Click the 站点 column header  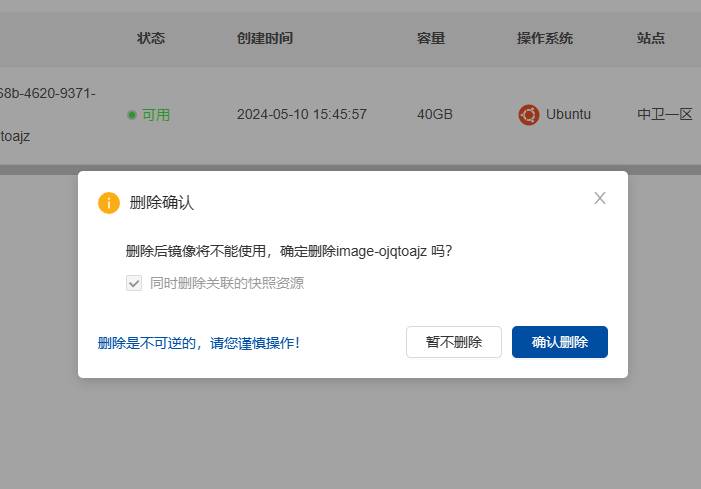651,38
